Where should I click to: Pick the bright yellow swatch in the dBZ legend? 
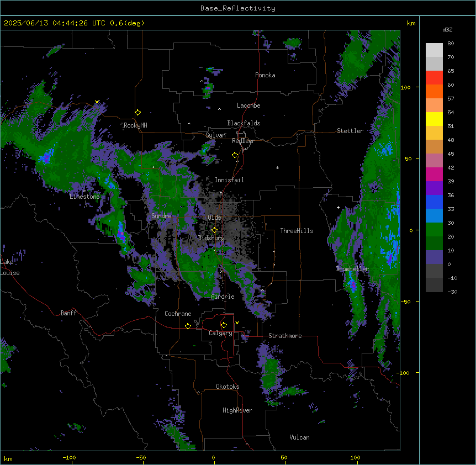[434, 119]
